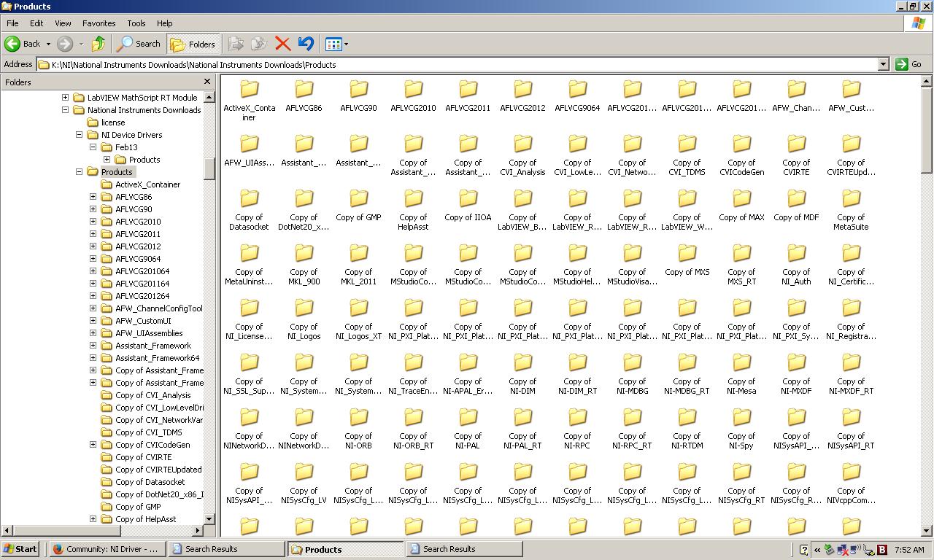The image size is (934, 560).
Task: Select ActiveX_Container in folder tree
Action: click(147, 184)
